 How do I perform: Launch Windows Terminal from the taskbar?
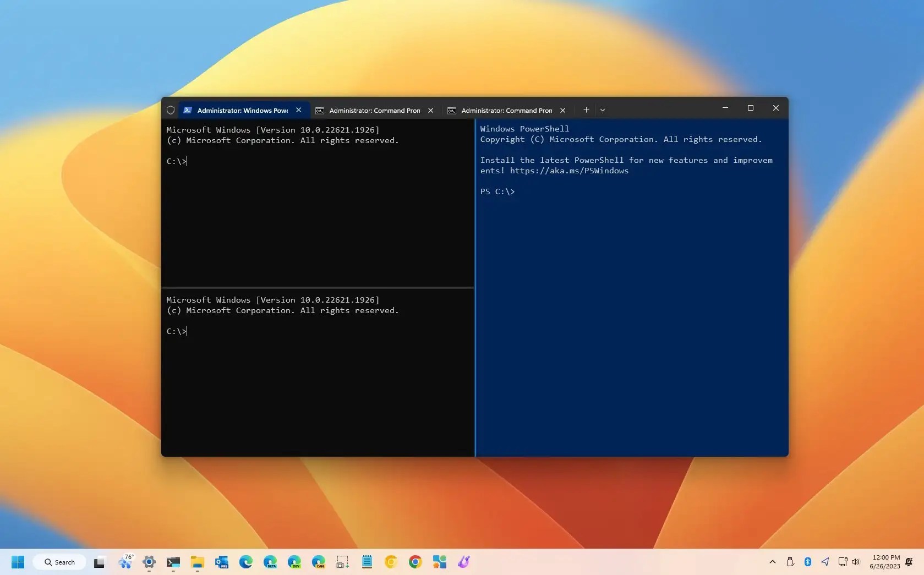point(173,562)
